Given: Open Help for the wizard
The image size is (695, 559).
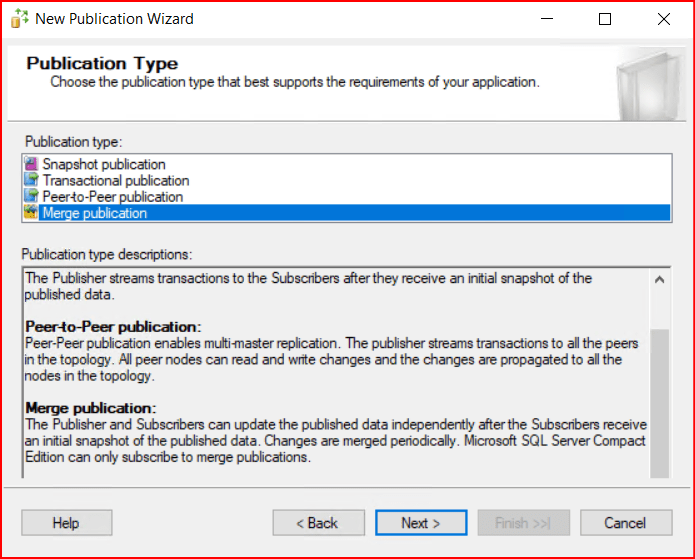Looking at the screenshot, I should 66,523.
